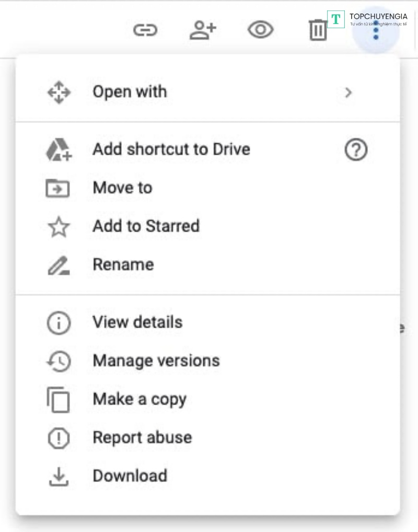Select Make a copy

pos(139,399)
